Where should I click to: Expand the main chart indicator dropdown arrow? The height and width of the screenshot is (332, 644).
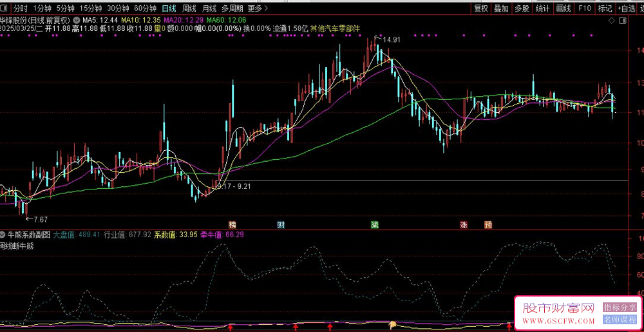77,20
